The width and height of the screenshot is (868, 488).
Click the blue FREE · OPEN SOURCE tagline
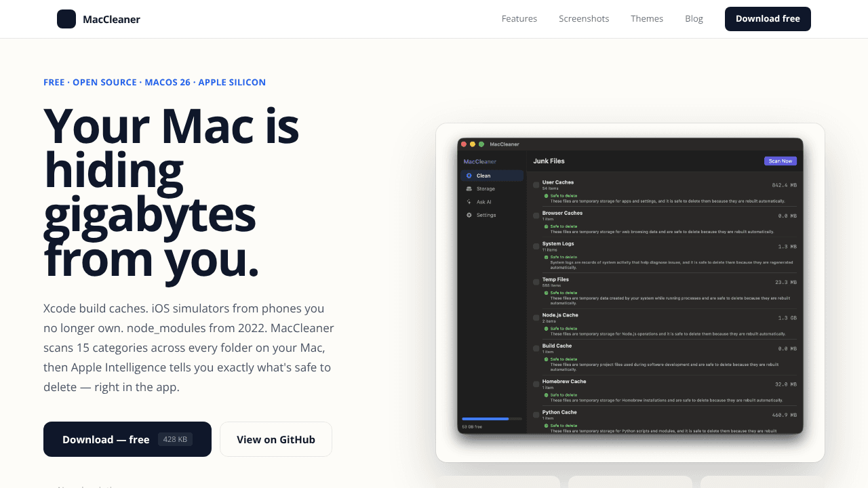coord(155,82)
